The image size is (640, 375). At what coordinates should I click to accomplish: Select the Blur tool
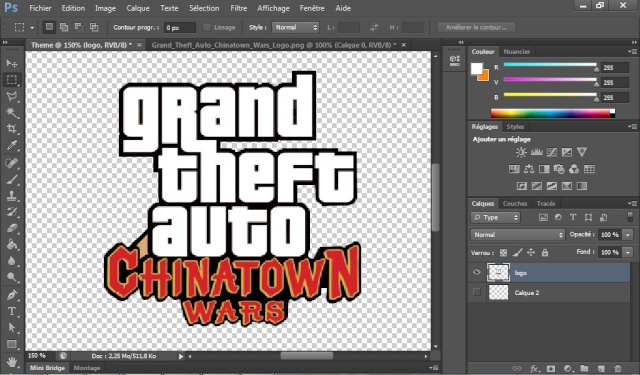click(12, 261)
